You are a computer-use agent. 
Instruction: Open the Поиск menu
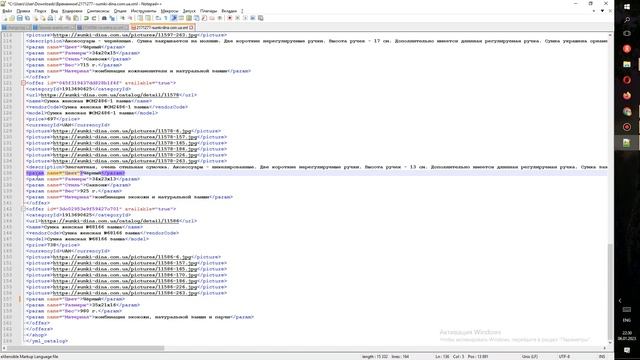[40, 11]
